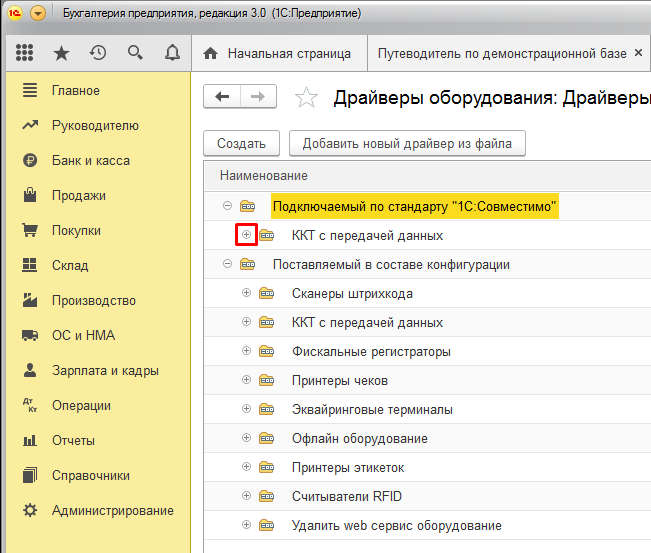Add page to favorites with star outline
The image size is (651, 553).
pos(306,98)
